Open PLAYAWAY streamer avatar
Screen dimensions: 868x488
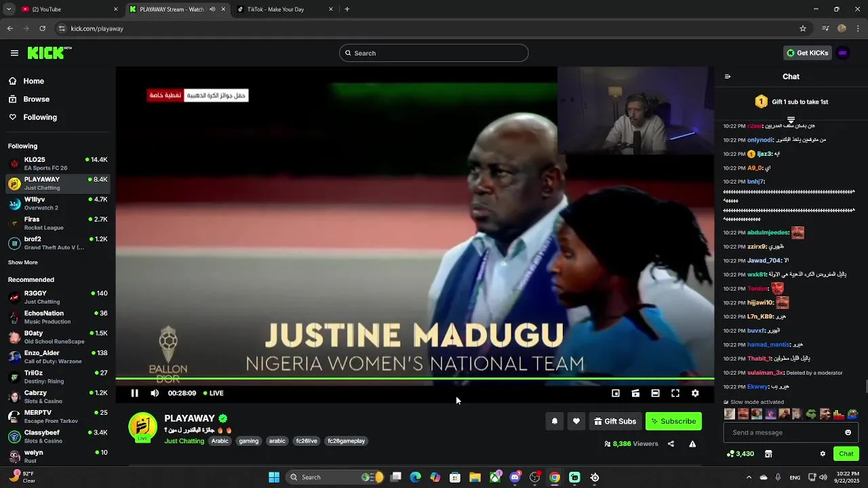(142, 427)
